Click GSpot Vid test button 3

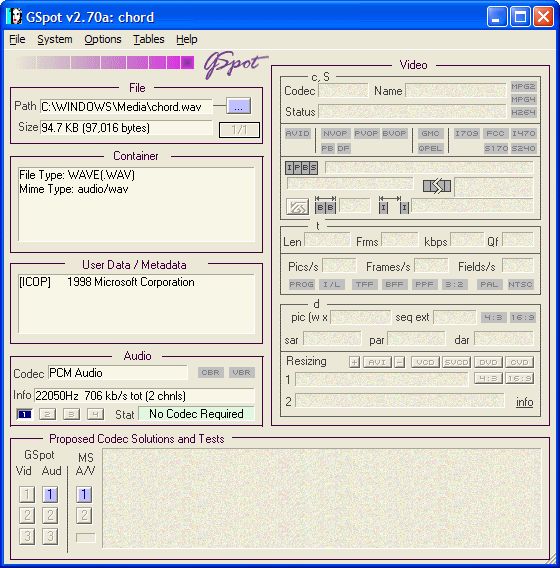(27, 536)
